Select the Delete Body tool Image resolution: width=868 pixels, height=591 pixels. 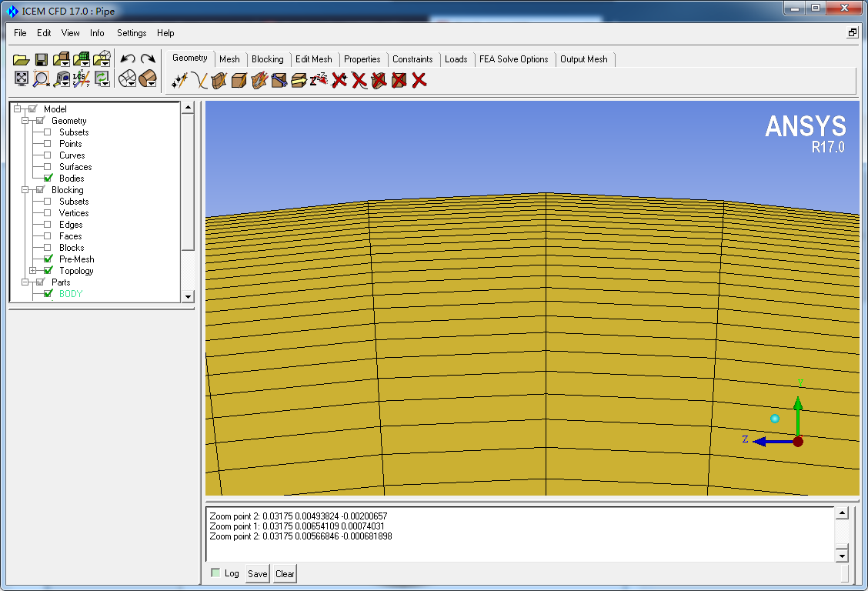399,81
